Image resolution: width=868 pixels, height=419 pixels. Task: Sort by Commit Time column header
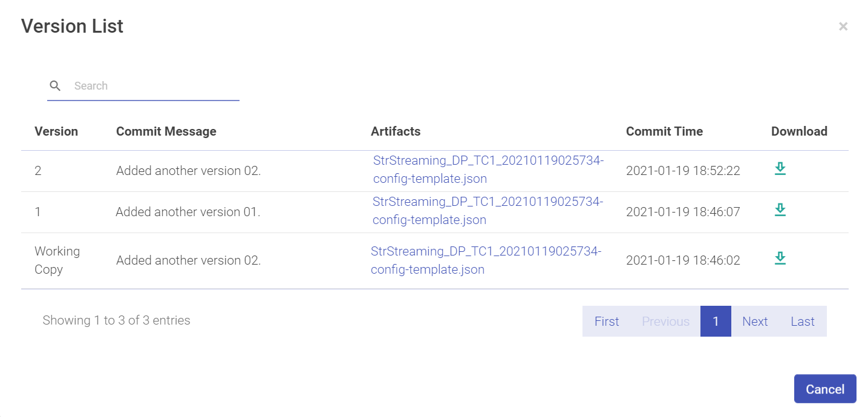[x=664, y=131]
